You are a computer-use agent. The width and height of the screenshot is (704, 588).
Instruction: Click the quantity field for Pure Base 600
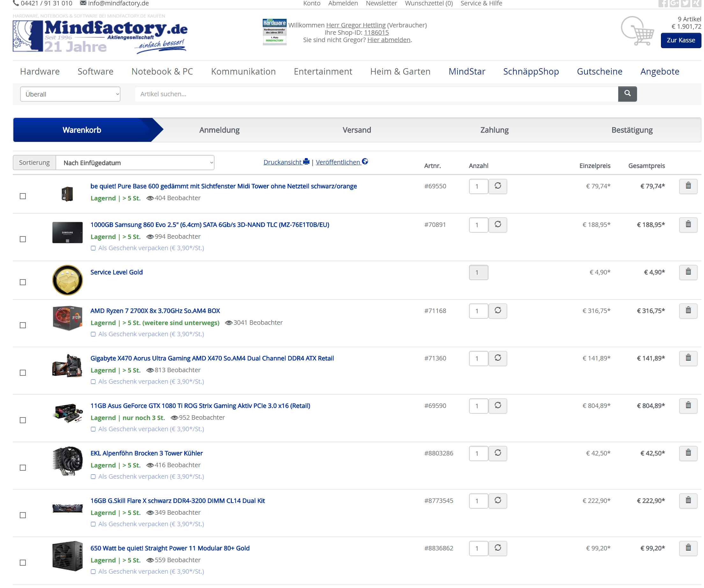[478, 186]
